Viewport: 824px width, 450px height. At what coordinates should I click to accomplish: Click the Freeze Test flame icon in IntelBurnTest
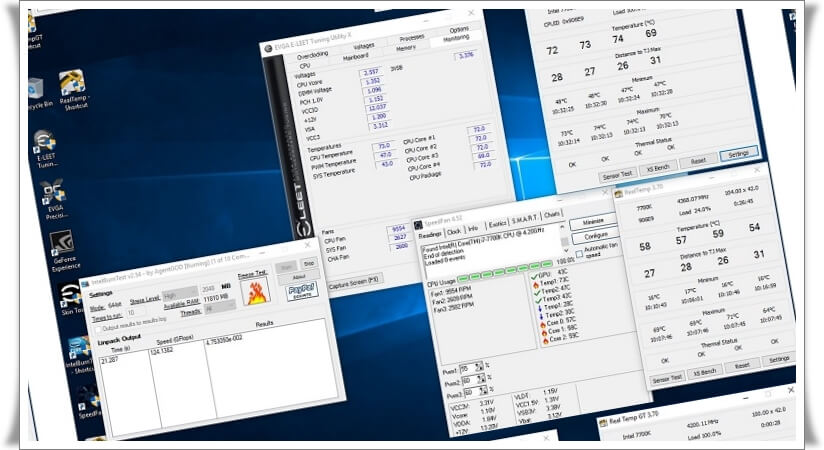coord(256,292)
